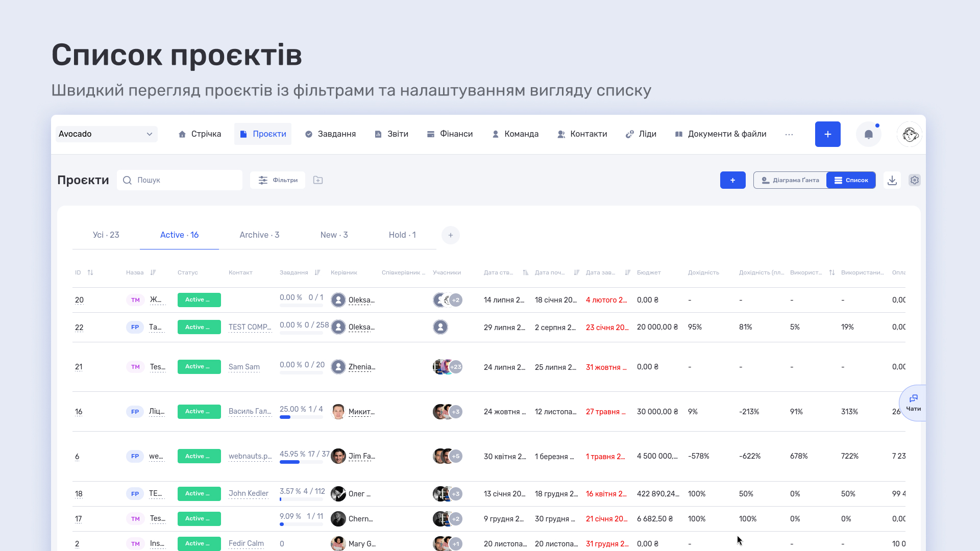Open the Фільтри filters button
Screen dimensions: 980x551
point(278,180)
